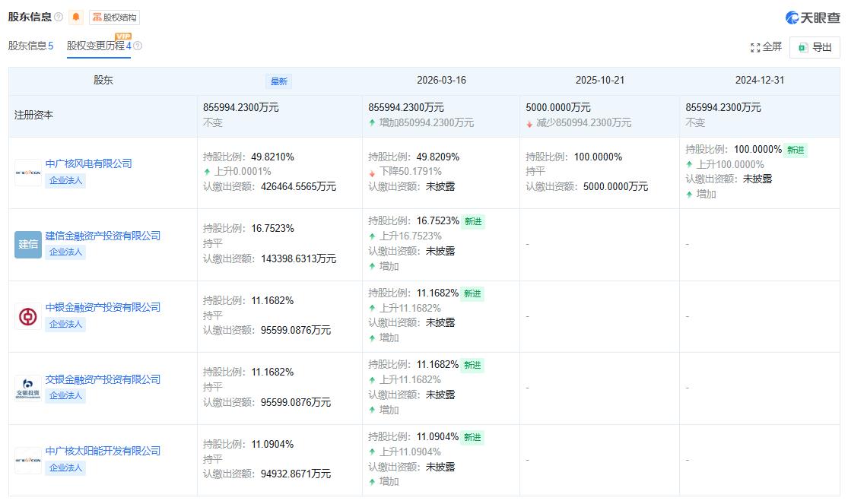Click the 建信 blue logo thumbnail
Screen dimensions: 848x504
(27, 244)
